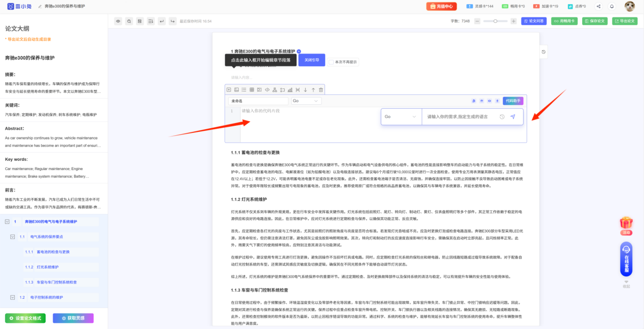Open code assistant language dropdown Go
644x329 pixels.
click(401, 116)
